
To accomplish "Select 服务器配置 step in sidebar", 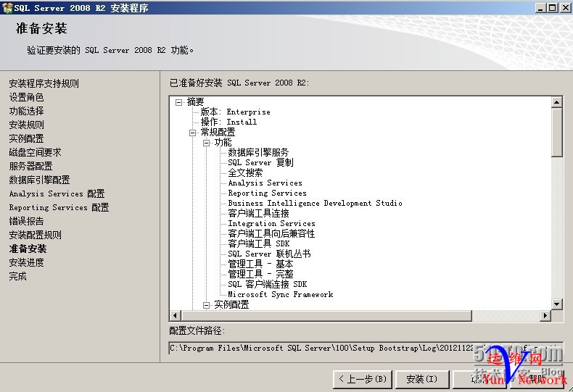I will (30, 166).
